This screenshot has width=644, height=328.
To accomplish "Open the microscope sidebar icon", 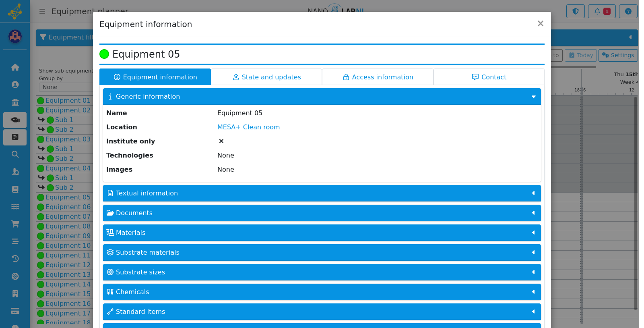I will tap(15, 172).
